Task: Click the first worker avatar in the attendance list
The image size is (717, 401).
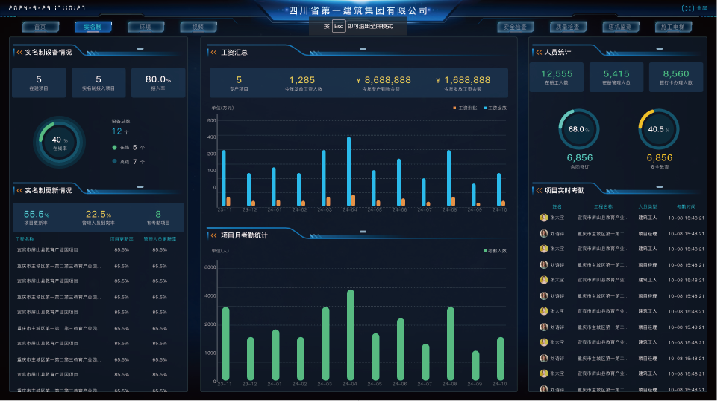Action: tap(544, 216)
